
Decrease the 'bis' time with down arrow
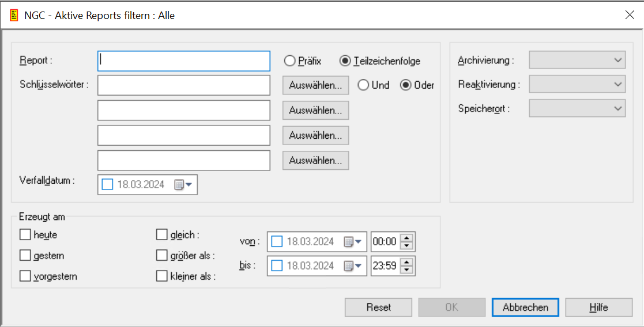[x=407, y=270]
